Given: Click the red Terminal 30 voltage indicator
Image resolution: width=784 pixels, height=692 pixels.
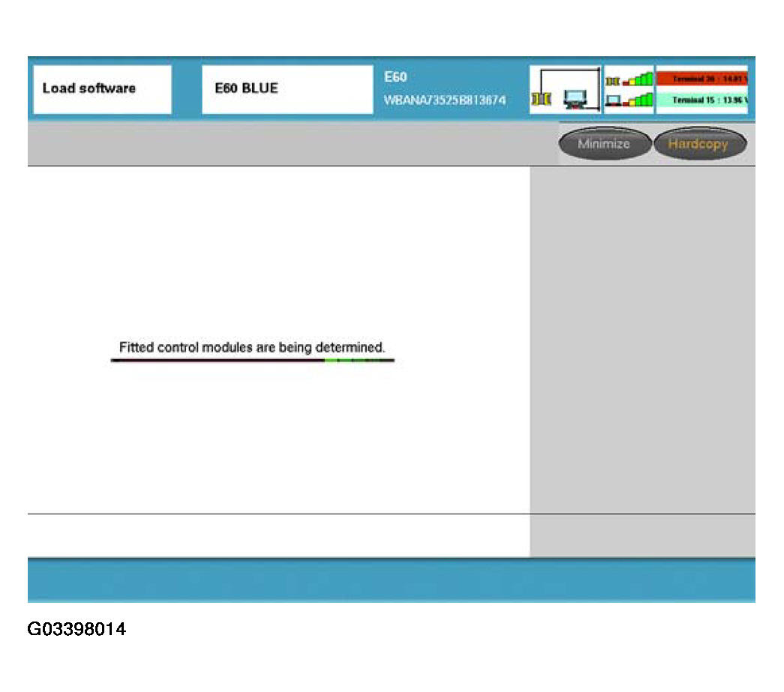Looking at the screenshot, I should point(701,78).
